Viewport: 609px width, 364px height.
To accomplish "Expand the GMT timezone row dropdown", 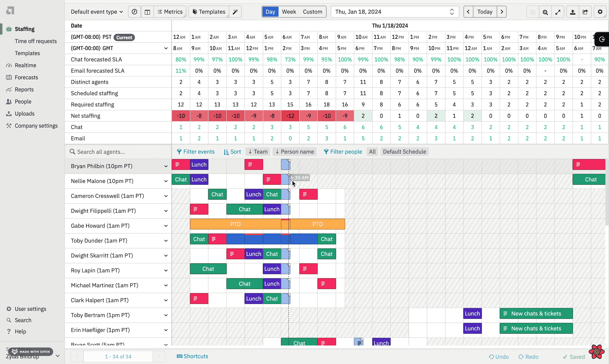I will click(x=166, y=48).
